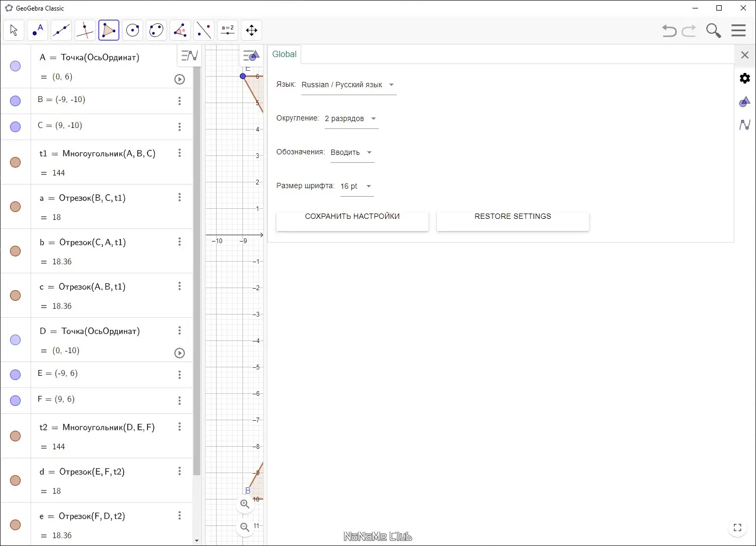The image size is (756, 546).
Task: Select the Line through two points tool
Action: [x=61, y=30]
